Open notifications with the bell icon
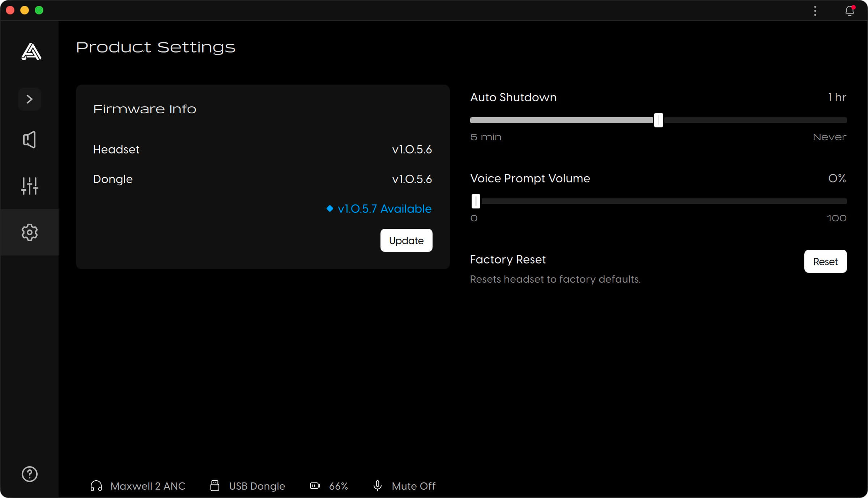Screen dimensions: 868x498 point(850,11)
